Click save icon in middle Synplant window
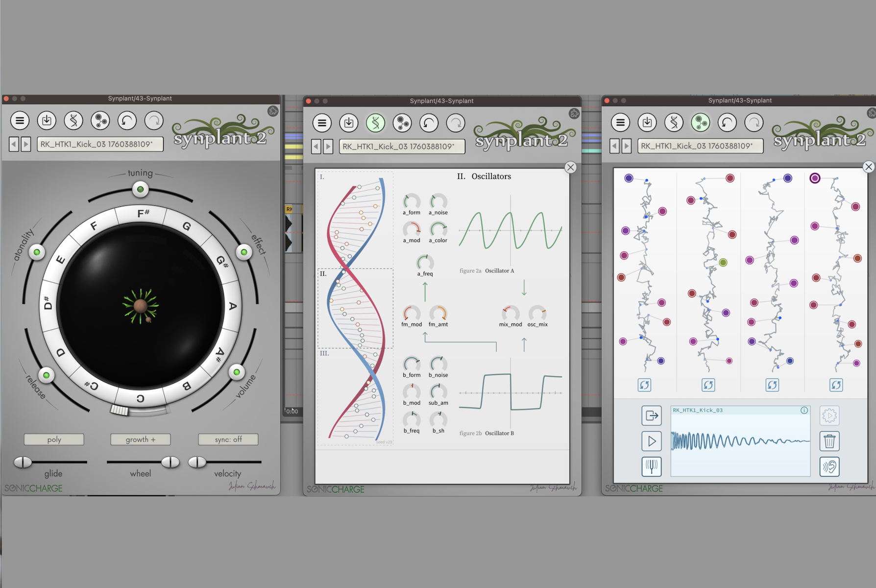The height and width of the screenshot is (588, 876). pos(349,123)
